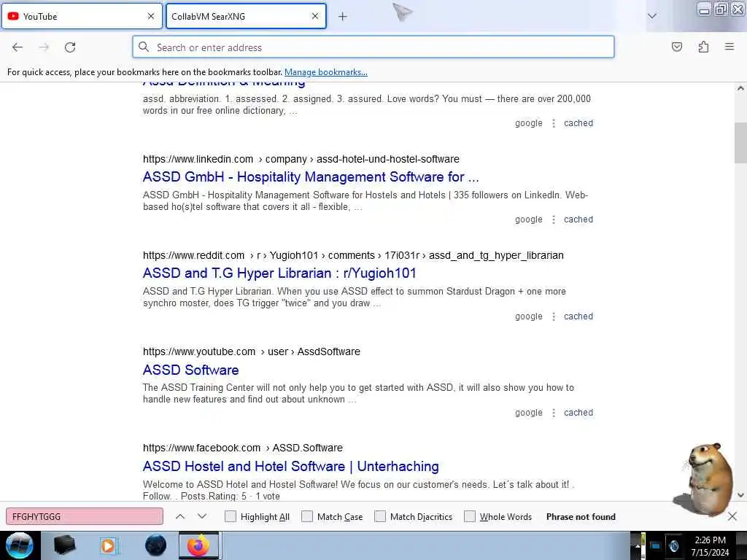Screen dimensions: 747x560
Task: Expand options dots for YouTube result
Action: click(554, 413)
